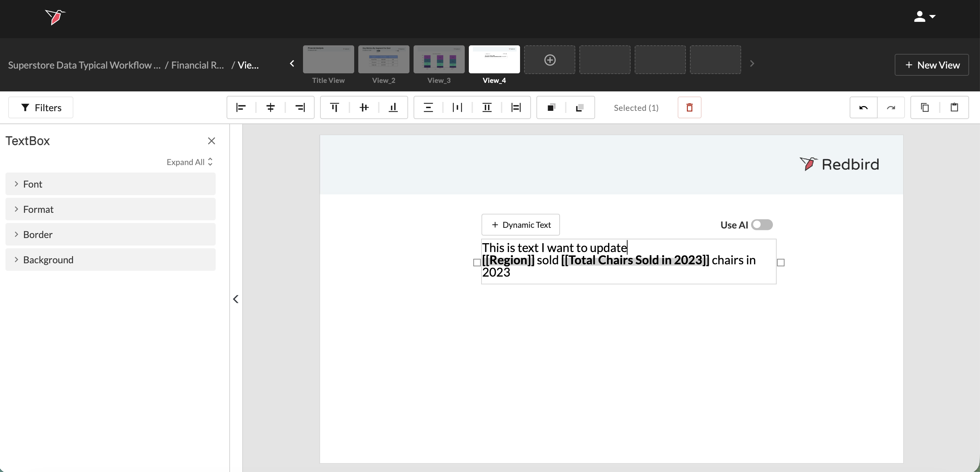Open the Filters panel

click(41, 108)
